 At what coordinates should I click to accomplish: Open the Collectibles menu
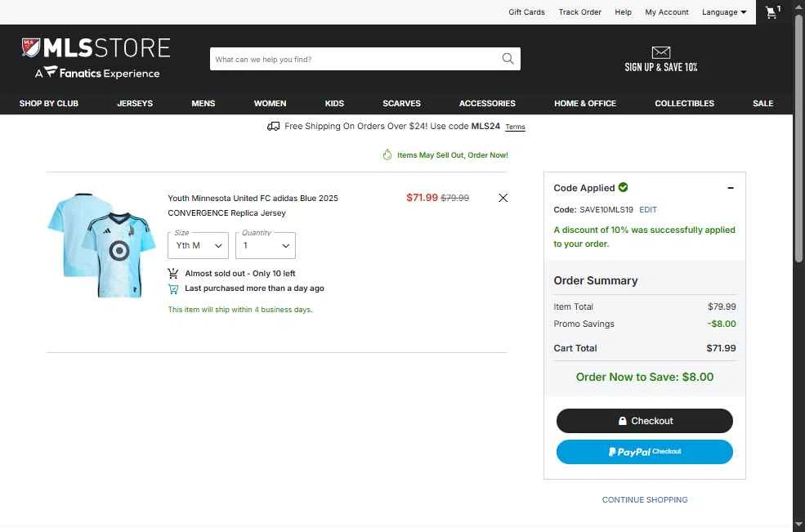[x=684, y=103]
